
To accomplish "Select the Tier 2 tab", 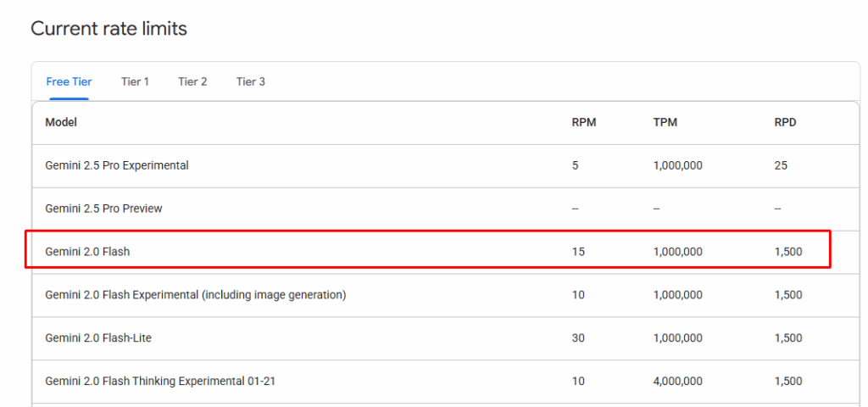I will (x=192, y=82).
